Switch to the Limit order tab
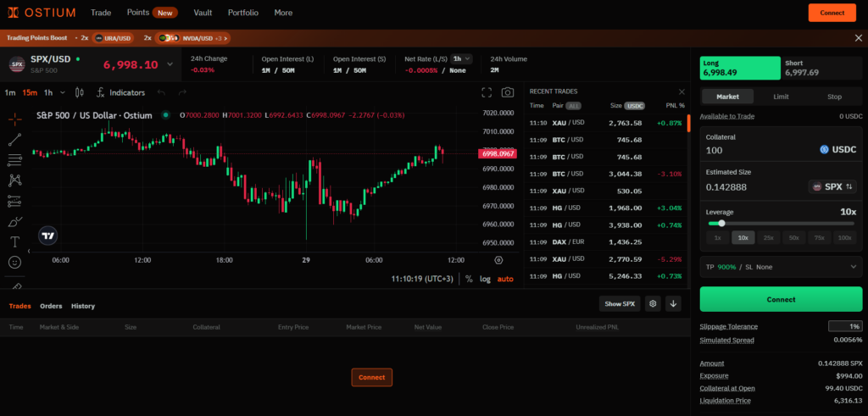Viewport: 868px width, 416px height. (x=781, y=97)
